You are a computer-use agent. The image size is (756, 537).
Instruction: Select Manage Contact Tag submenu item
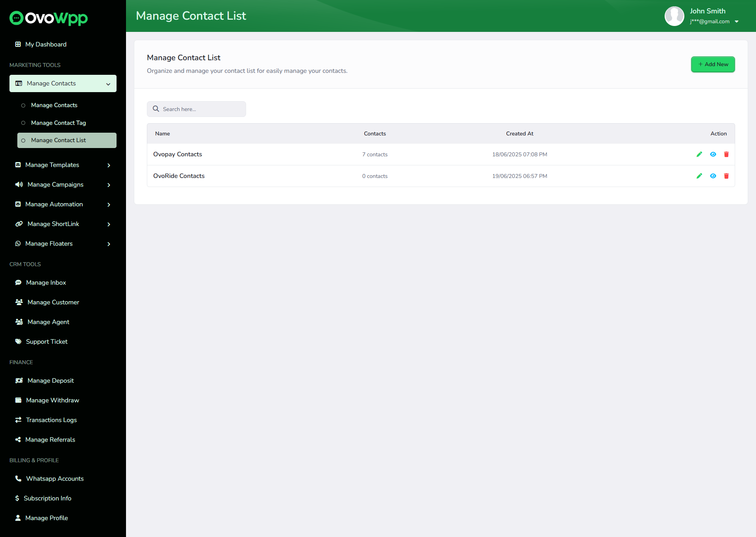pos(58,123)
